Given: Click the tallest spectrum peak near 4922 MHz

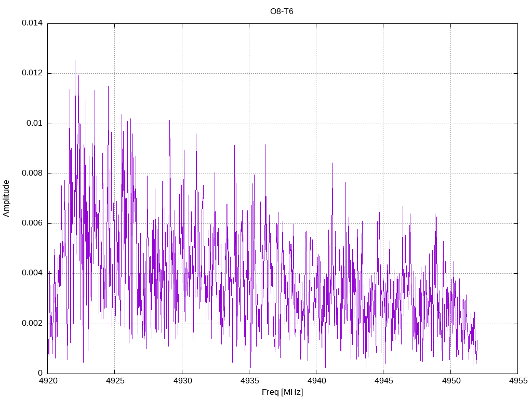Looking at the screenshot, I should tap(75, 61).
